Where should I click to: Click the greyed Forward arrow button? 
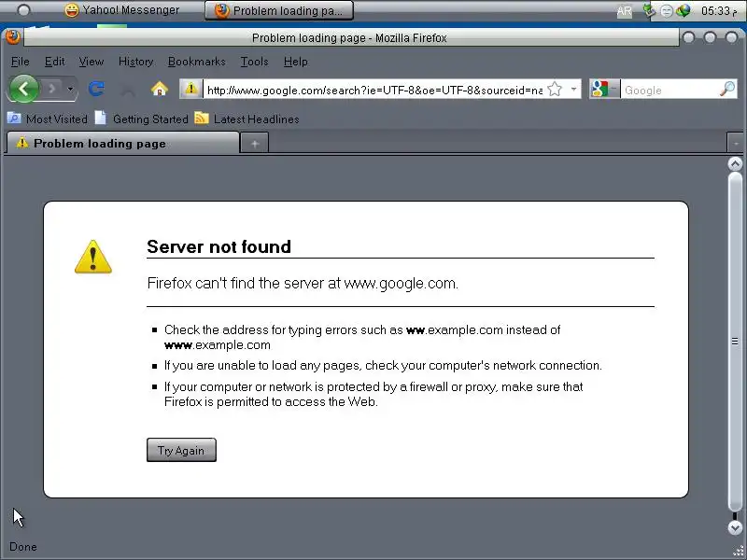(x=51, y=89)
